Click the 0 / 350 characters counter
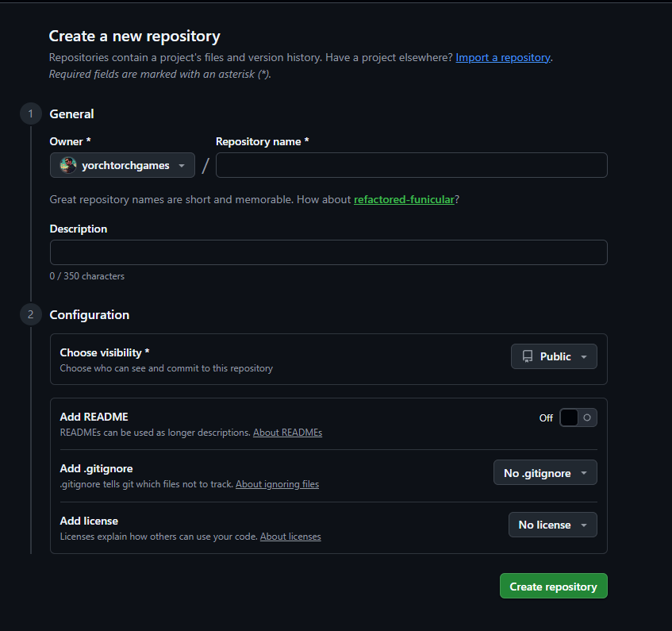 tap(87, 276)
